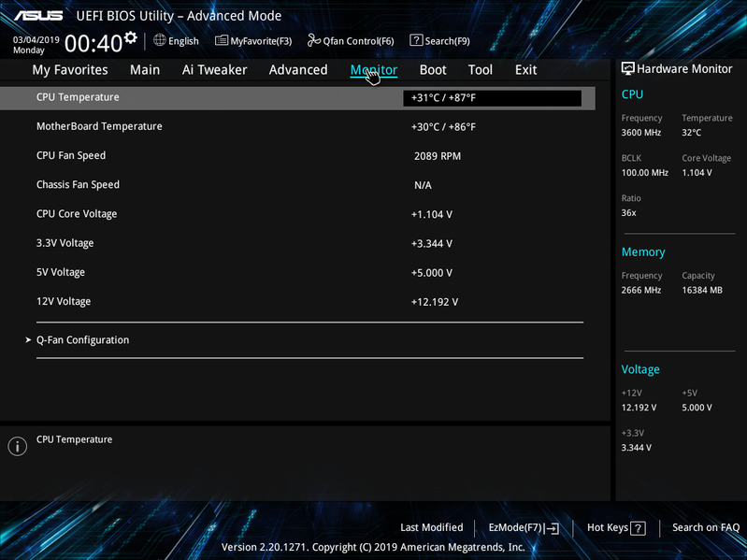
Task: Click the +30°C / +86°F motherboard value
Action: click(x=443, y=127)
